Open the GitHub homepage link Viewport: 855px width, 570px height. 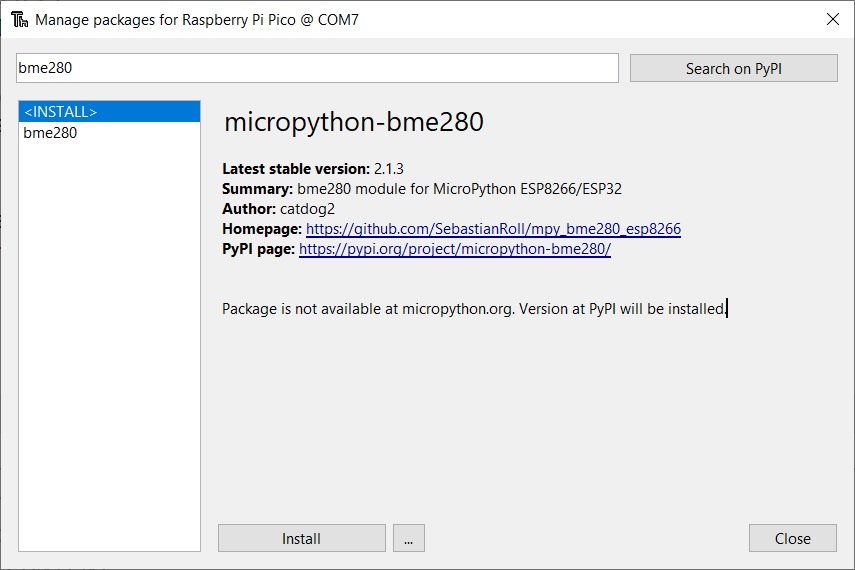[493, 229]
